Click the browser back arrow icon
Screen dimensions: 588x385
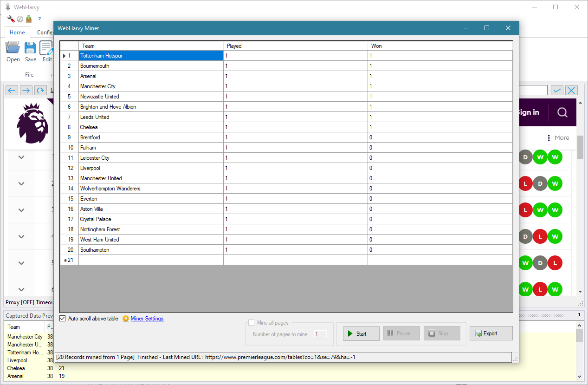12,90
